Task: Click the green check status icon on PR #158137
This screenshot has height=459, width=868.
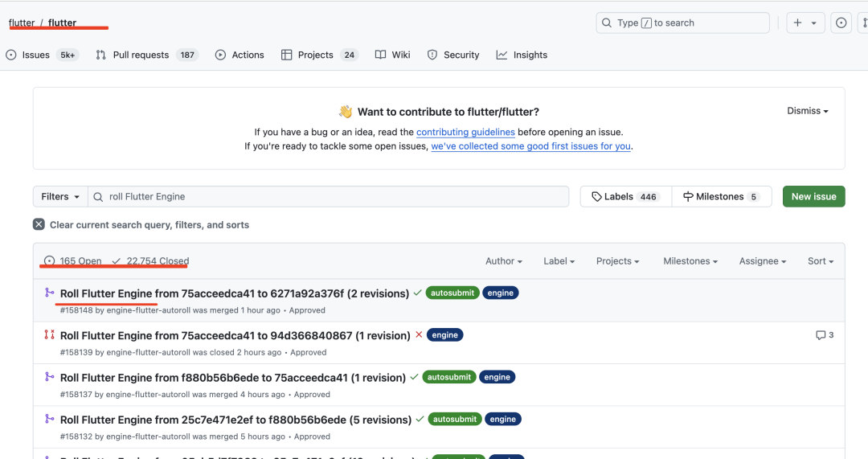Action: click(x=414, y=376)
